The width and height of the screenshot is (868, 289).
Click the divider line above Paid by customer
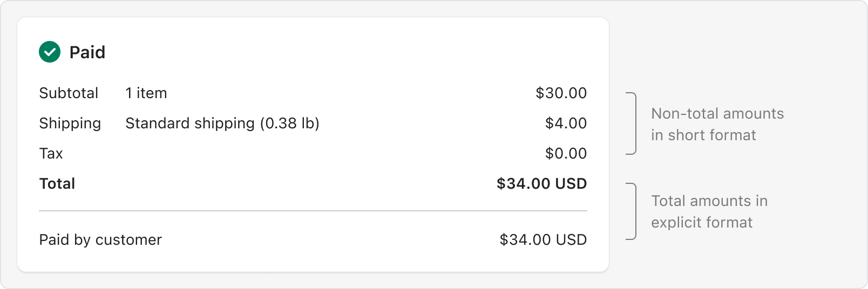(x=313, y=211)
